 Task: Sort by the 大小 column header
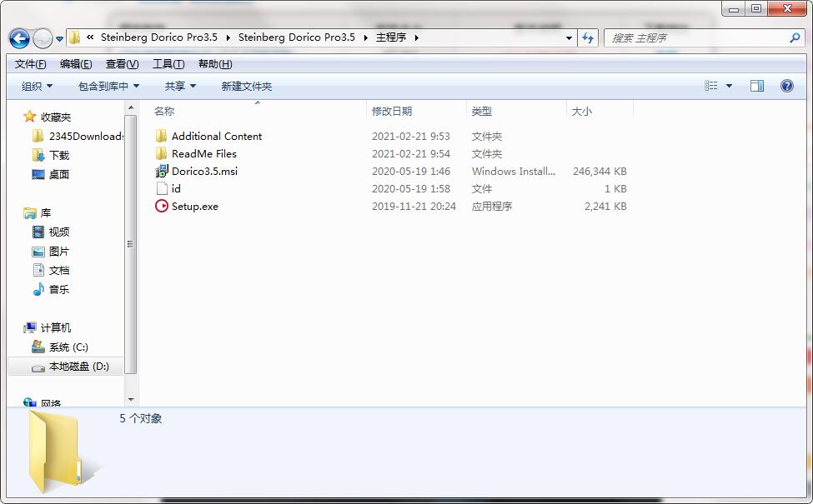(581, 111)
